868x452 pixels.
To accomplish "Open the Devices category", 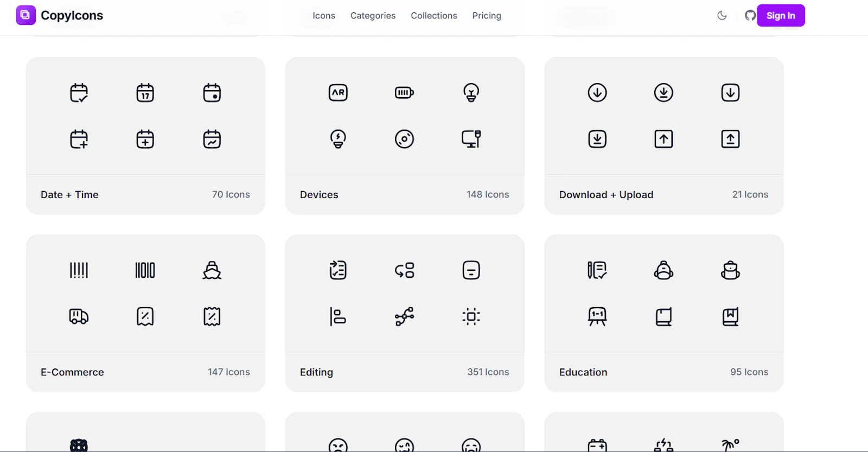I will pos(319,195).
